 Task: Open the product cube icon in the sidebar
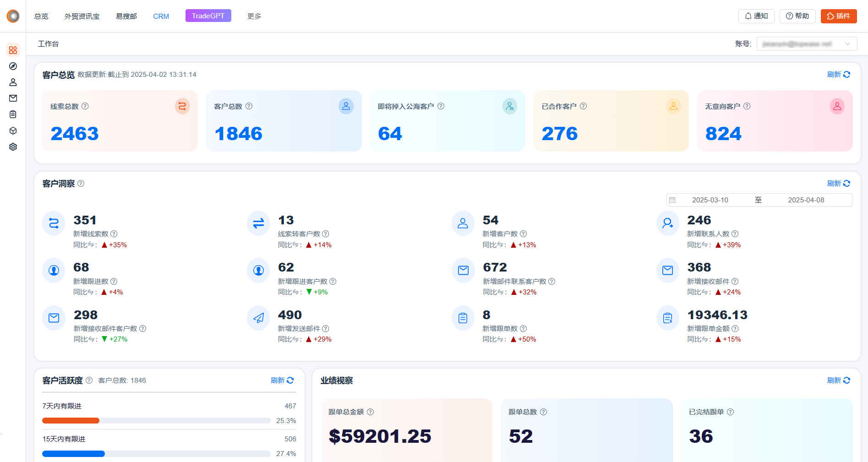point(13,130)
